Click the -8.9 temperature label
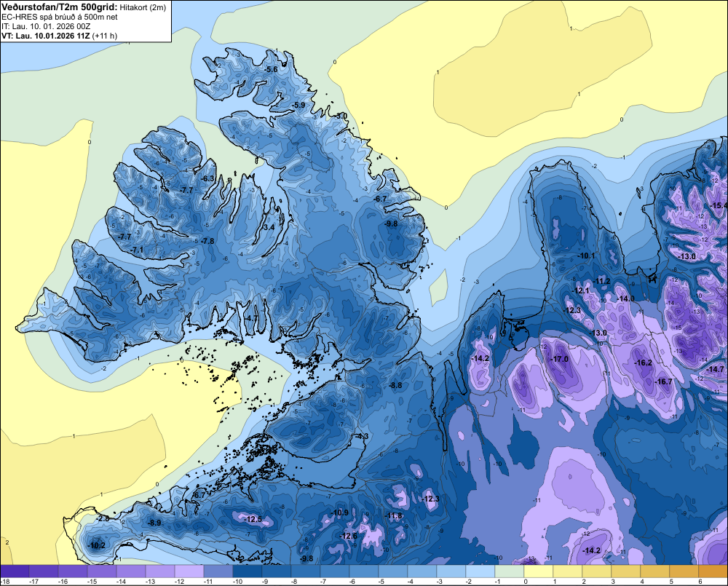728x586 pixels. click(154, 523)
